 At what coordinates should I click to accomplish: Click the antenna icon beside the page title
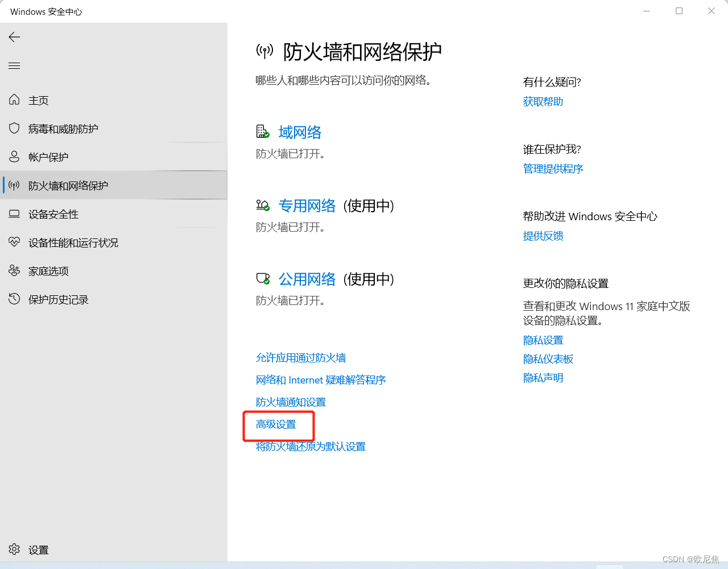click(264, 51)
